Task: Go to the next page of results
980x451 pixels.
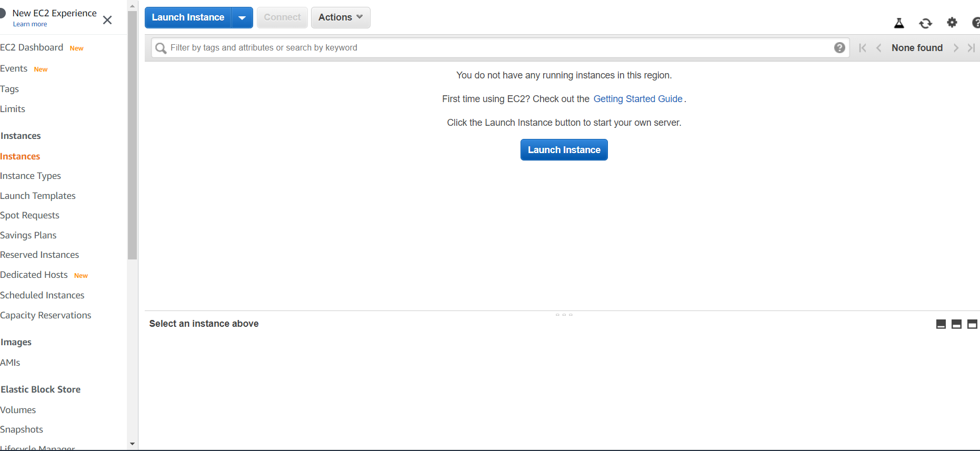Action: coord(956,48)
